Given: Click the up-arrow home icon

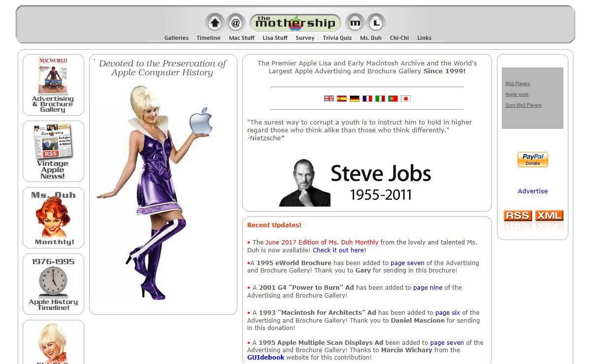Looking at the screenshot, I should pos(215,23).
